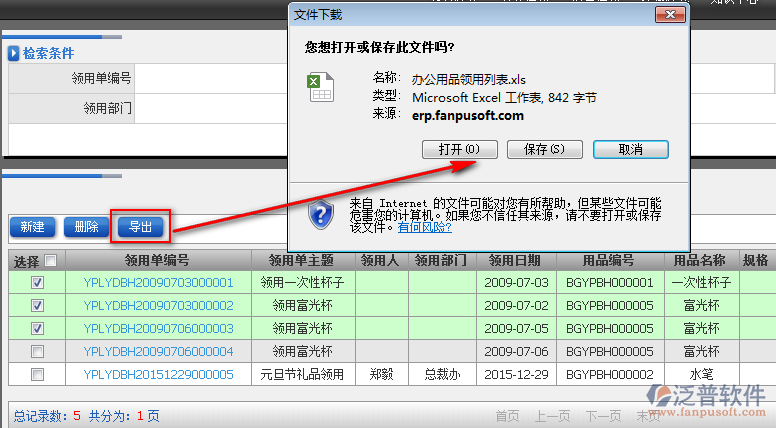Screen dimensions: 776x428
Task: Click the 用品名称 column header
Action: pyautogui.click(x=701, y=260)
